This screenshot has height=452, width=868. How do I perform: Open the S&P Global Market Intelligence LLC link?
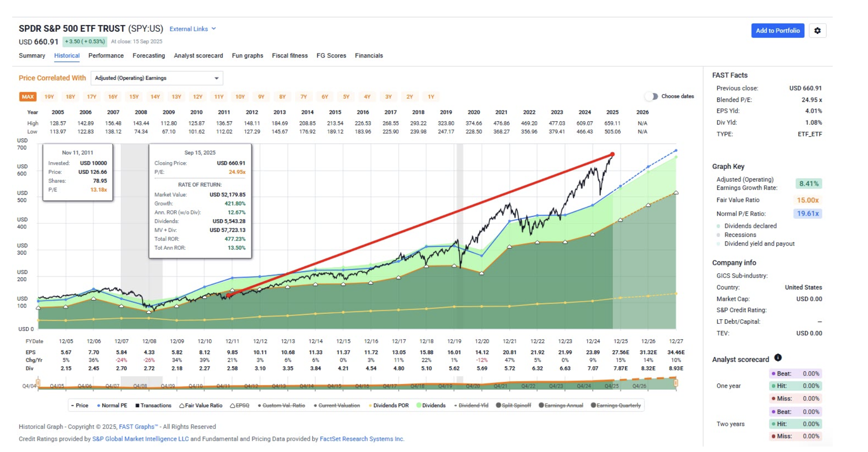[x=140, y=439]
